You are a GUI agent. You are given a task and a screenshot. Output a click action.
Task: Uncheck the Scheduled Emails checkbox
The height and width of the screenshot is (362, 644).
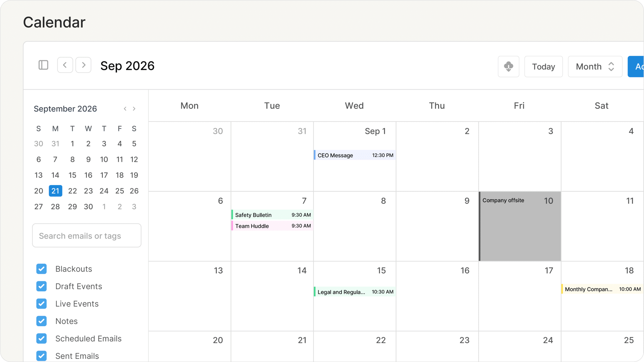pos(42,339)
